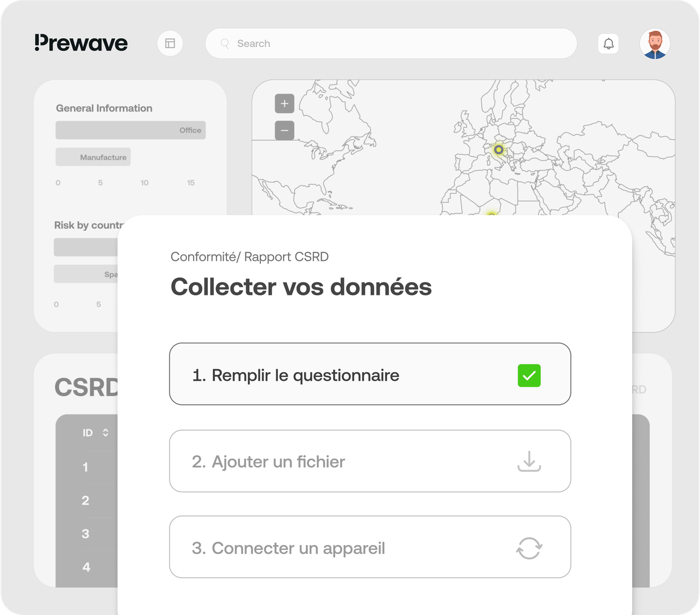Viewport: 700px width, 615px height.
Task: Select table row with ID 2
Action: click(85, 501)
